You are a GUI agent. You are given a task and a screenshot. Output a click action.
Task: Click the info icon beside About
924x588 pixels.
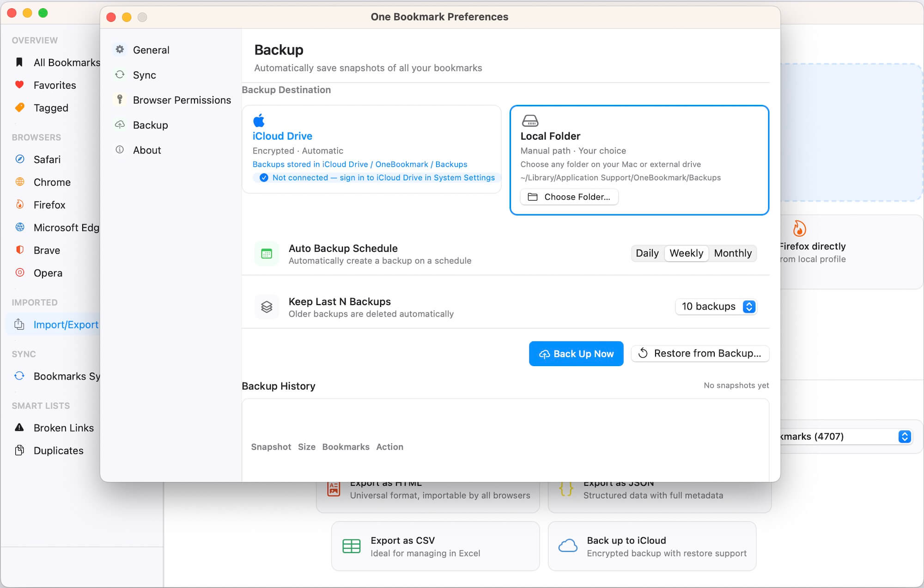(120, 149)
